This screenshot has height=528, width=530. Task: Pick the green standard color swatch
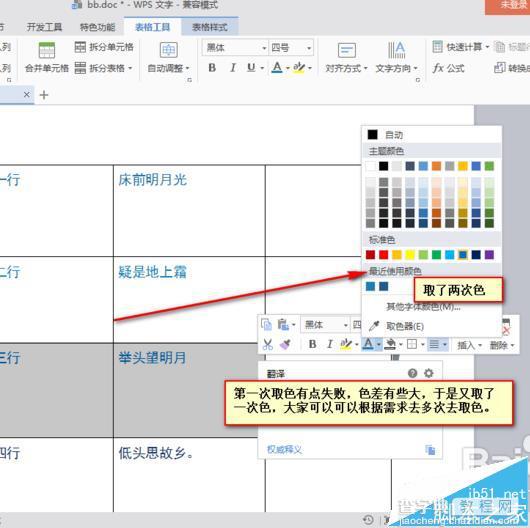436,254
